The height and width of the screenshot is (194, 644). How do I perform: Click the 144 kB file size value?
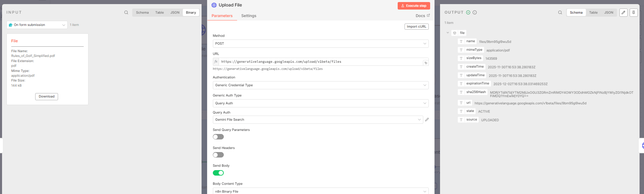(x=16, y=86)
